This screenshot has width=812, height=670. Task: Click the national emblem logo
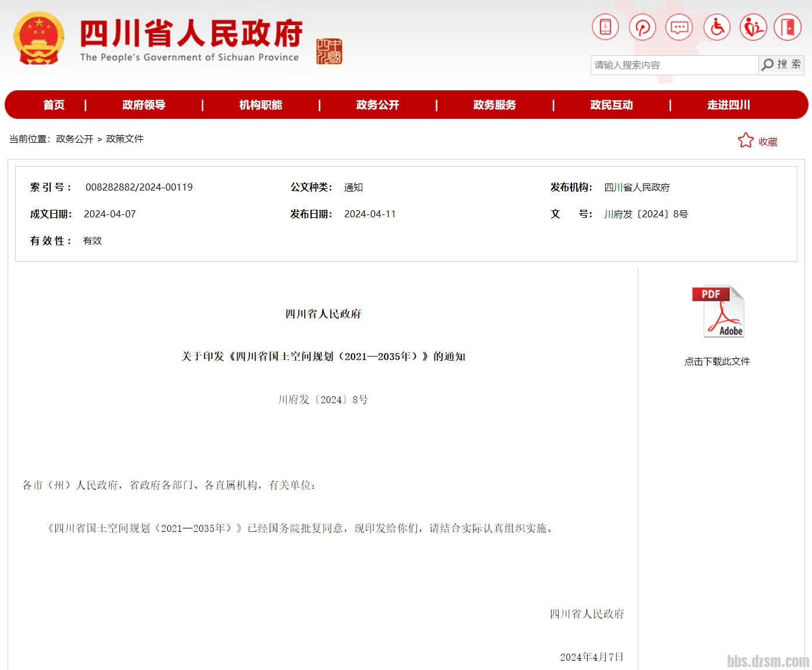[39, 38]
